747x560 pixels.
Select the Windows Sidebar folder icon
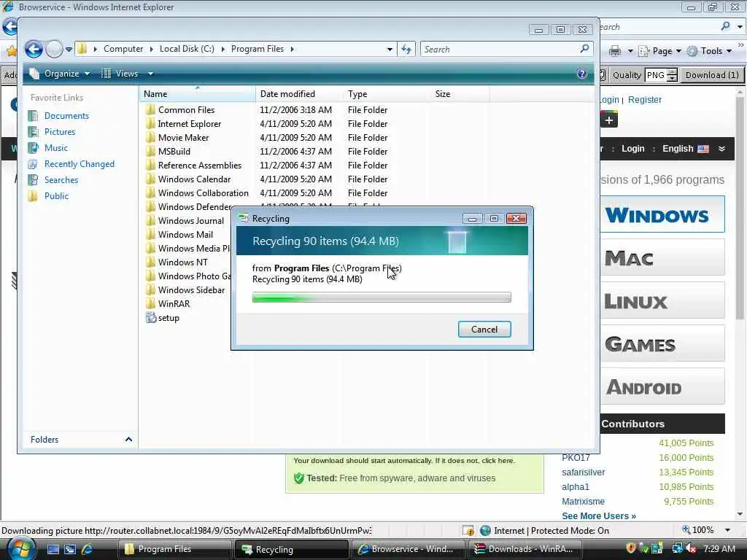[150, 290]
